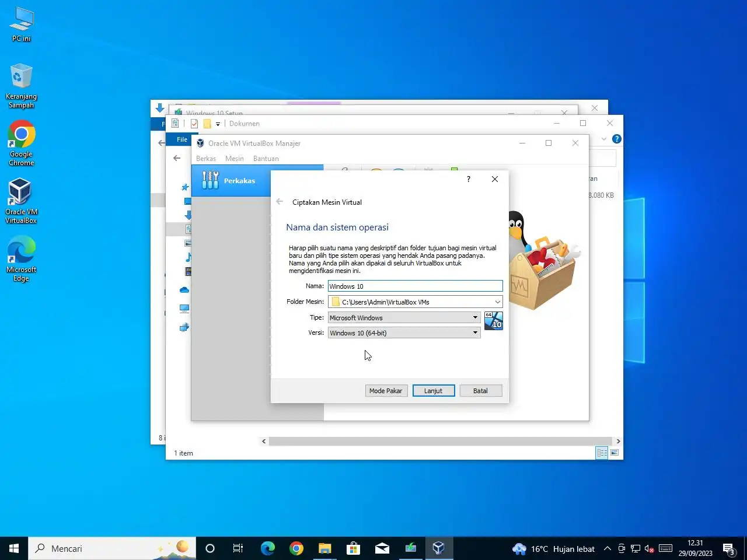This screenshot has width=747, height=560.
Task: Open notification center with 3 alerts
Action: (729, 549)
